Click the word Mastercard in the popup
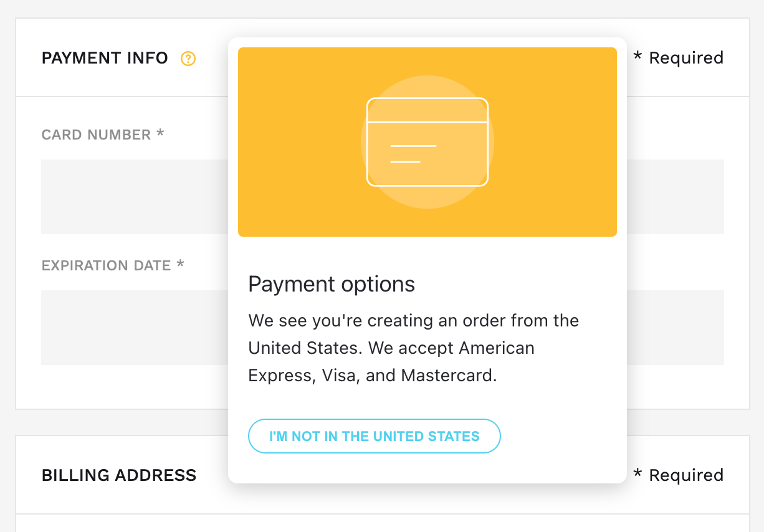The width and height of the screenshot is (764, 532). 449,376
